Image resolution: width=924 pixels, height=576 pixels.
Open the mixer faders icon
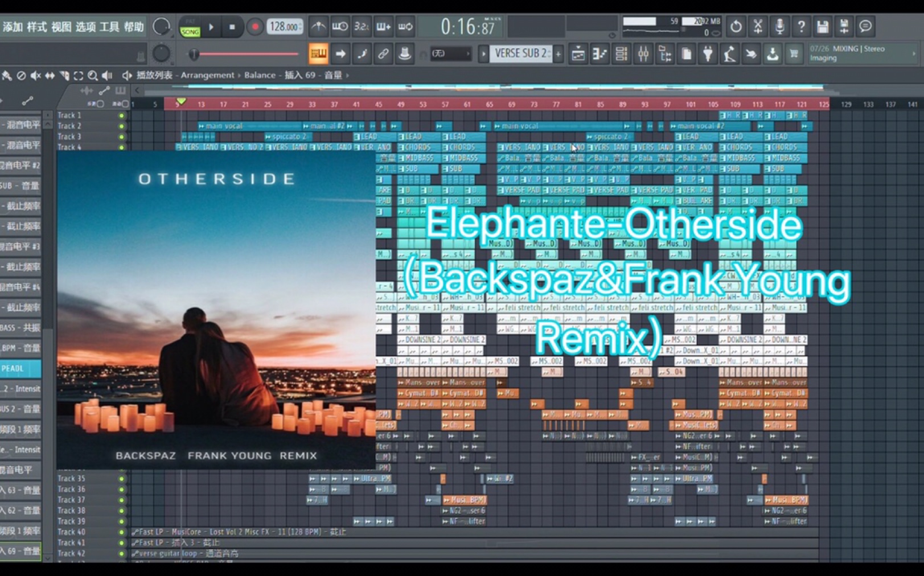pyautogui.click(x=643, y=54)
